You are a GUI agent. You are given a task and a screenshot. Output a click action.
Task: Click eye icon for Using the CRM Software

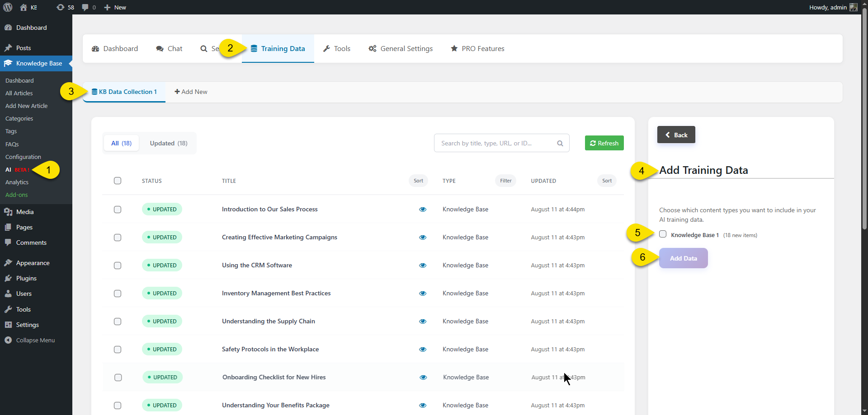(423, 266)
